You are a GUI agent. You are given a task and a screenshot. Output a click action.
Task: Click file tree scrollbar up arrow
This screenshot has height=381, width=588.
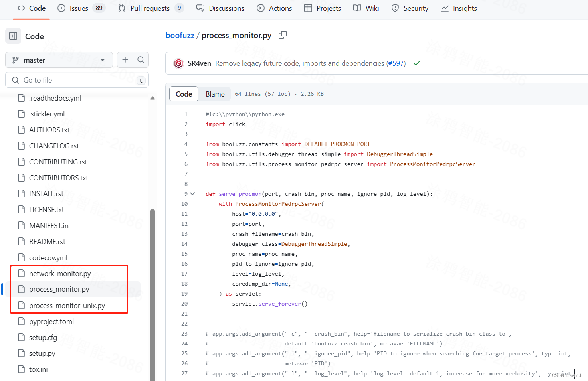click(152, 98)
